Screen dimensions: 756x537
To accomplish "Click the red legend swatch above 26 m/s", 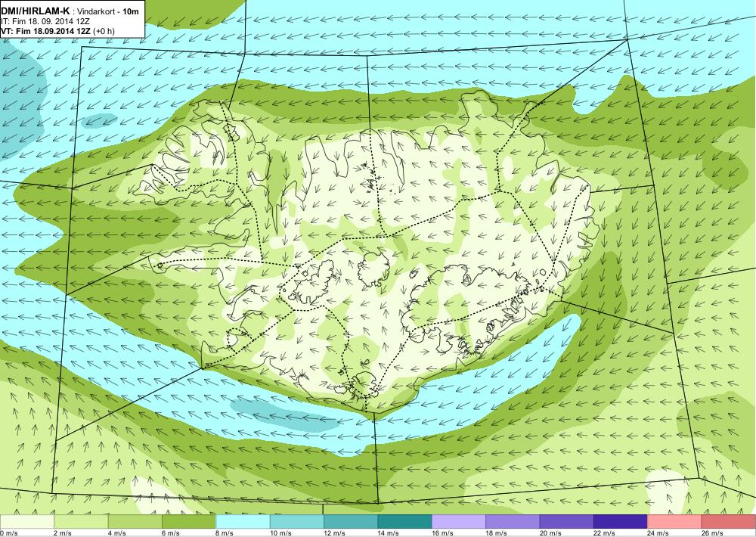I will pyautogui.click(x=729, y=522).
